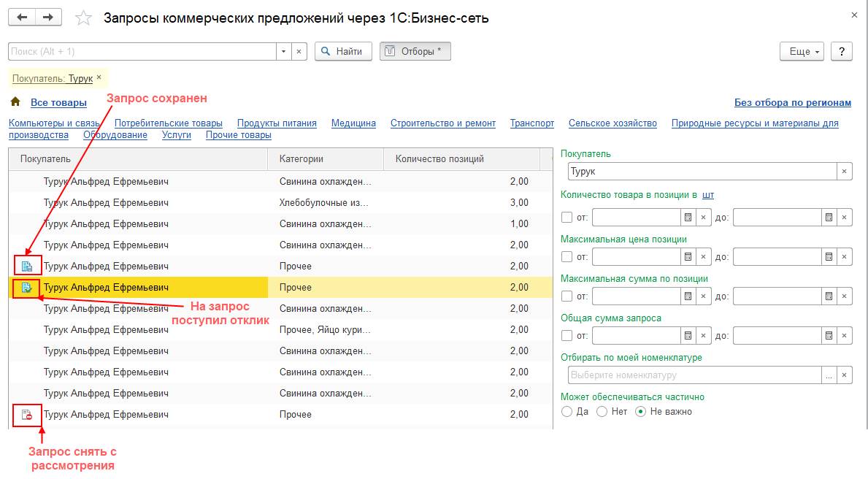Open the Продукты питания category
The height and width of the screenshot is (479, 868).
point(277,123)
